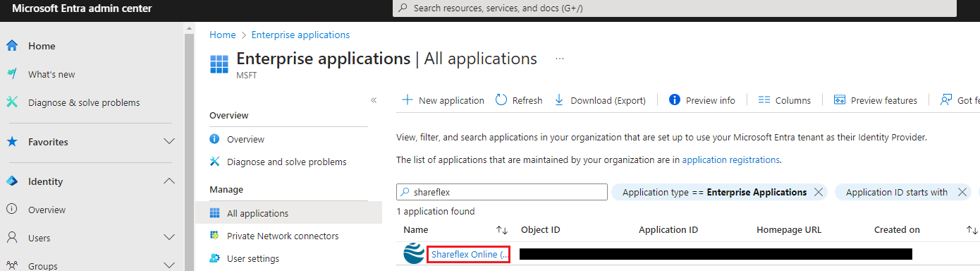This screenshot has width=980, height=271.
Task: Click the Home icon in the sidebar
Action: [12, 46]
